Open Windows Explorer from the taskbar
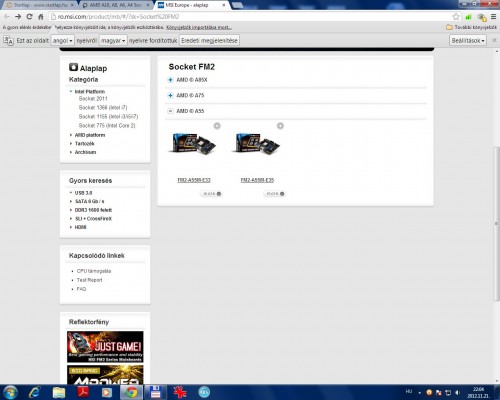500x400 pixels. tap(59, 392)
